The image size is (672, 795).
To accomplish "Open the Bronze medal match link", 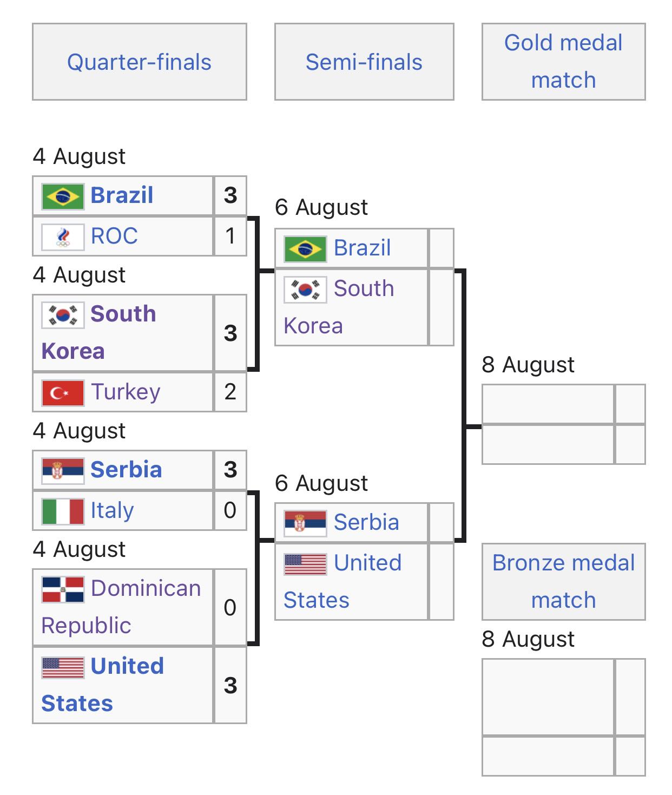I will tap(563, 581).
